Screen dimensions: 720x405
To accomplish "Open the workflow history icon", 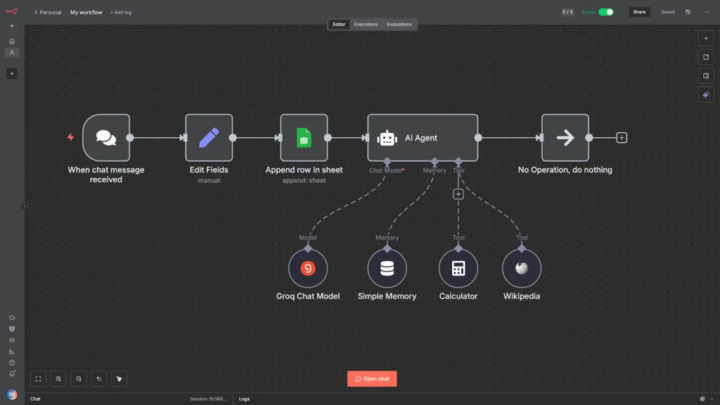I will [x=688, y=12].
